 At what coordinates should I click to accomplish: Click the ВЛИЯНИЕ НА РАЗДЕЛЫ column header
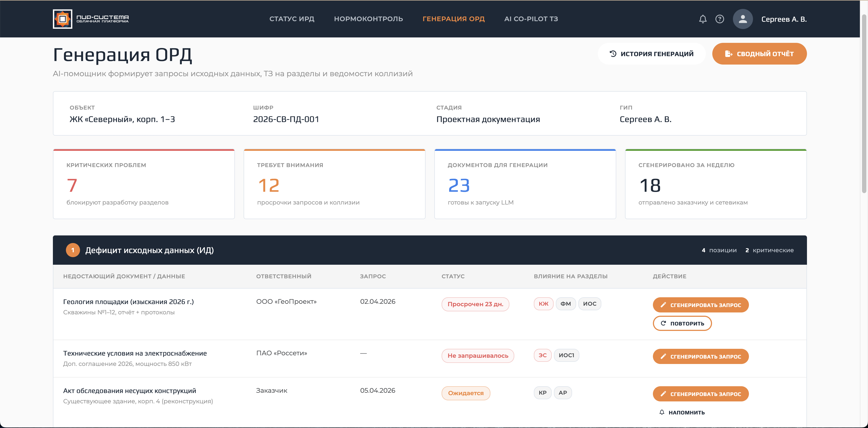tap(570, 276)
